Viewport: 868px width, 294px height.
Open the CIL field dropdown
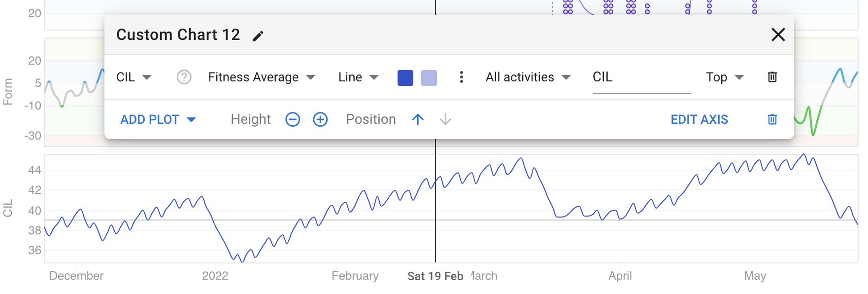[134, 77]
